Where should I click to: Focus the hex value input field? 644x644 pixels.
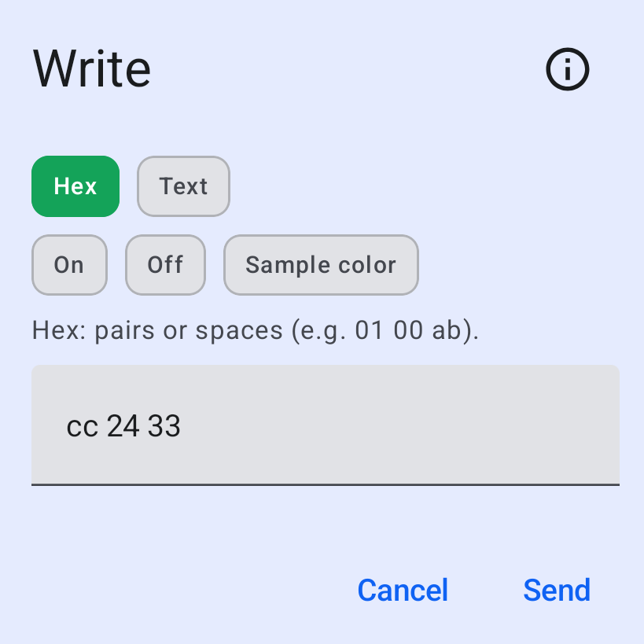[326, 425]
